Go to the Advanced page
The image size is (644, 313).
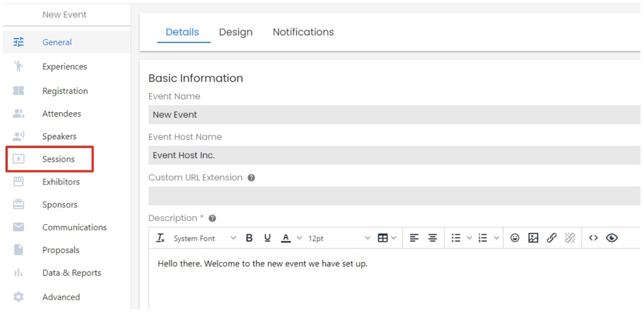[60, 297]
